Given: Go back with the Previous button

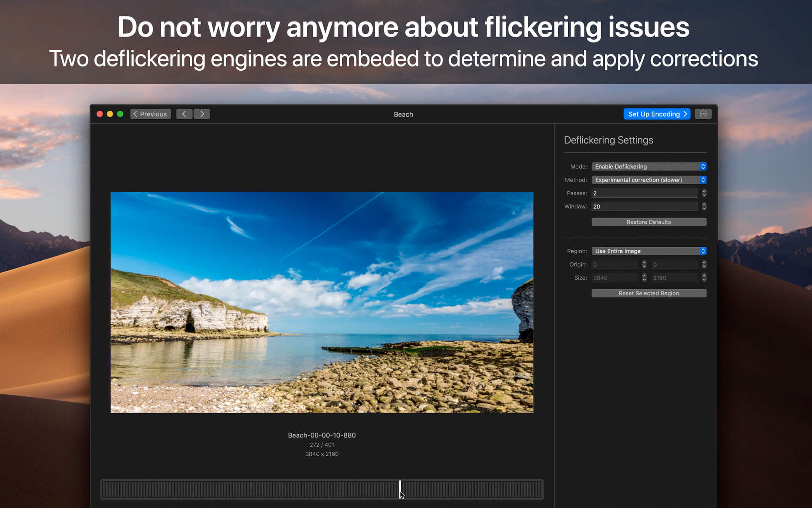Looking at the screenshot, I should tap(151, 114).
